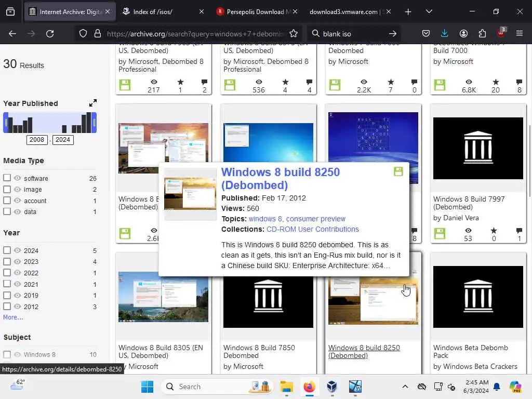Check the 2022 year filter

[x=7, y=272]
